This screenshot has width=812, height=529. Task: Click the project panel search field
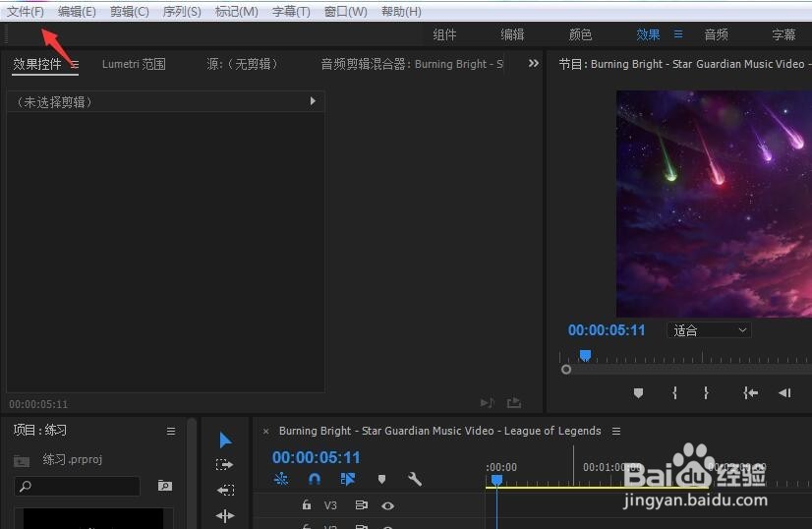[78, 486]
